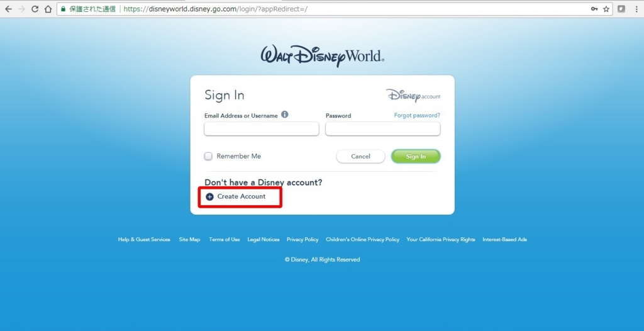Open the Privacy Policy link
Viewport: 644px width, 331px height.
[x=303, y=239]
